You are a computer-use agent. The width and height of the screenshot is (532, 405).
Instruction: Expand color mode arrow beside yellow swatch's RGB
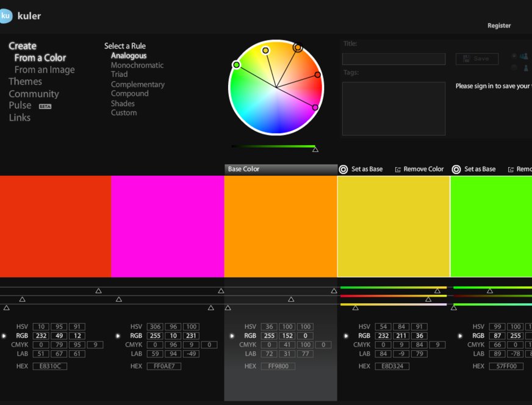point(346,335)
